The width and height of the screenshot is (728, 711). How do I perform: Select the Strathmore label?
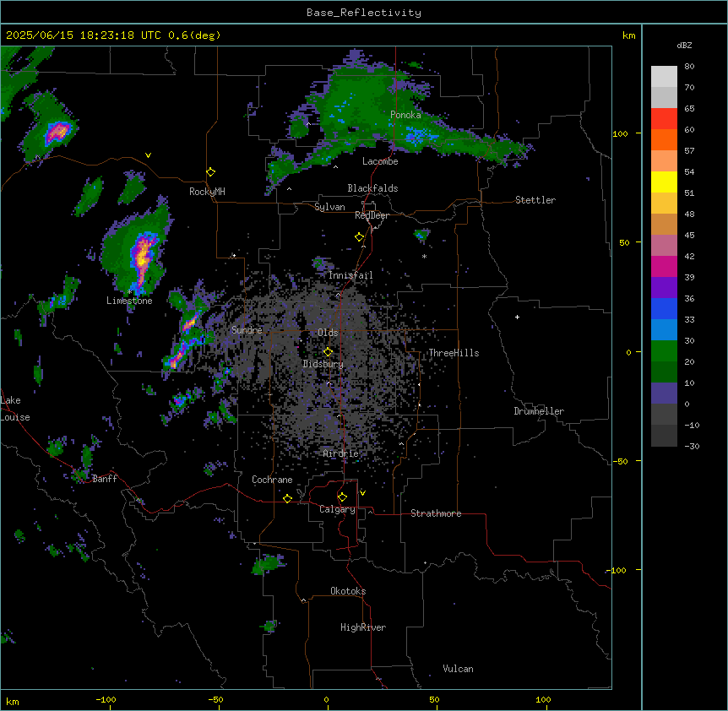point(436,513)
